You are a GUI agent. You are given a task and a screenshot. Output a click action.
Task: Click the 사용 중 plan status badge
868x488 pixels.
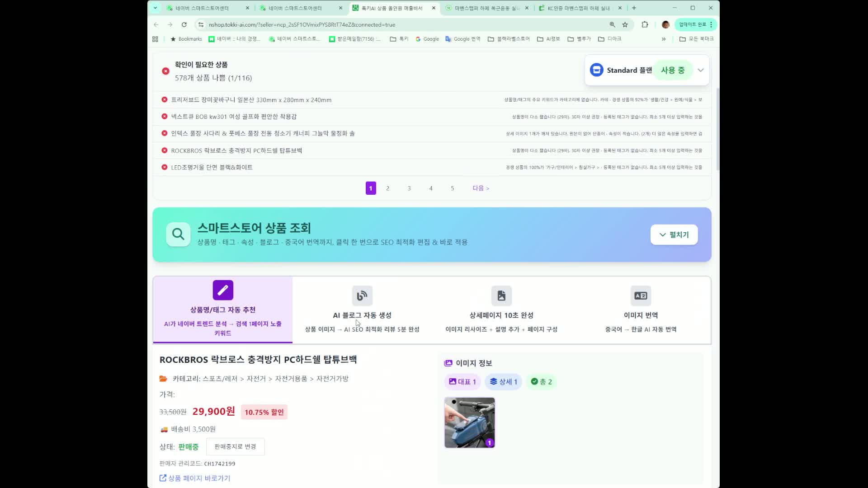pos(673,70)
